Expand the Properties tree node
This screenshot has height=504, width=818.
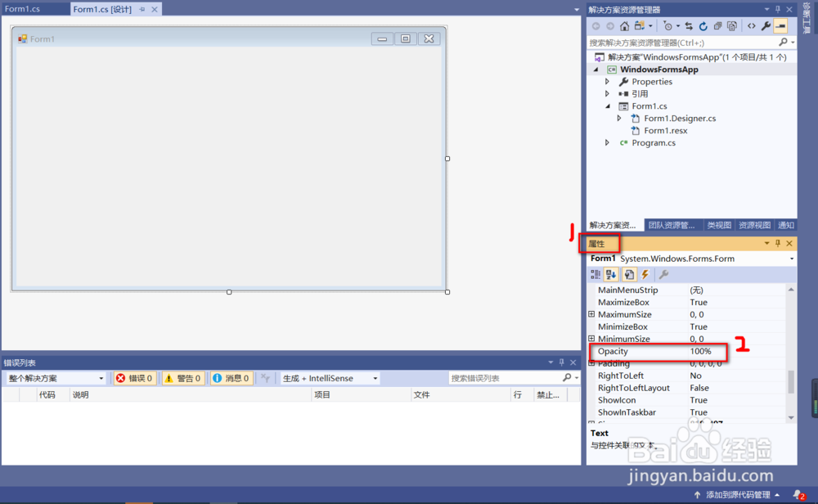607,81
